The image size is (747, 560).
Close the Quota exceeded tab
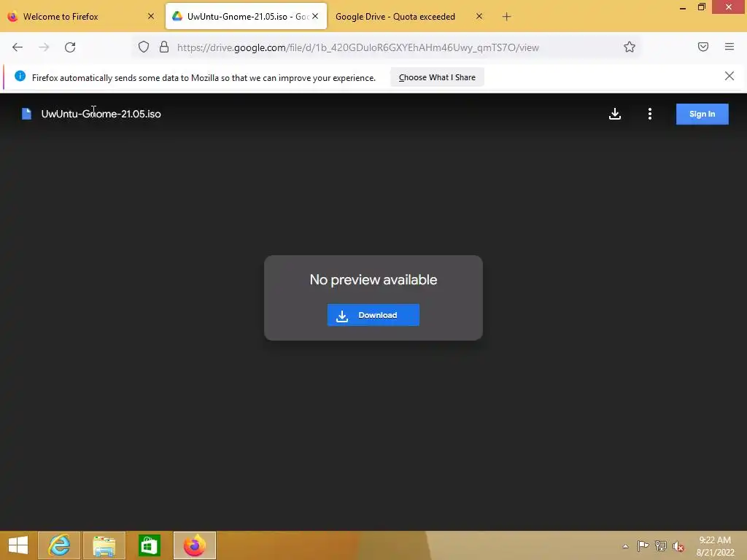[x=479, y=16]
